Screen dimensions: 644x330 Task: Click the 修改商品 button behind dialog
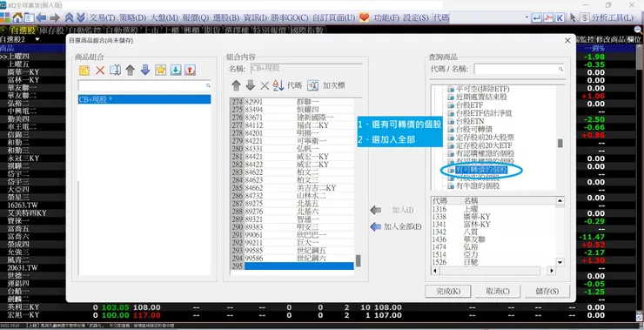coord(610,39)
